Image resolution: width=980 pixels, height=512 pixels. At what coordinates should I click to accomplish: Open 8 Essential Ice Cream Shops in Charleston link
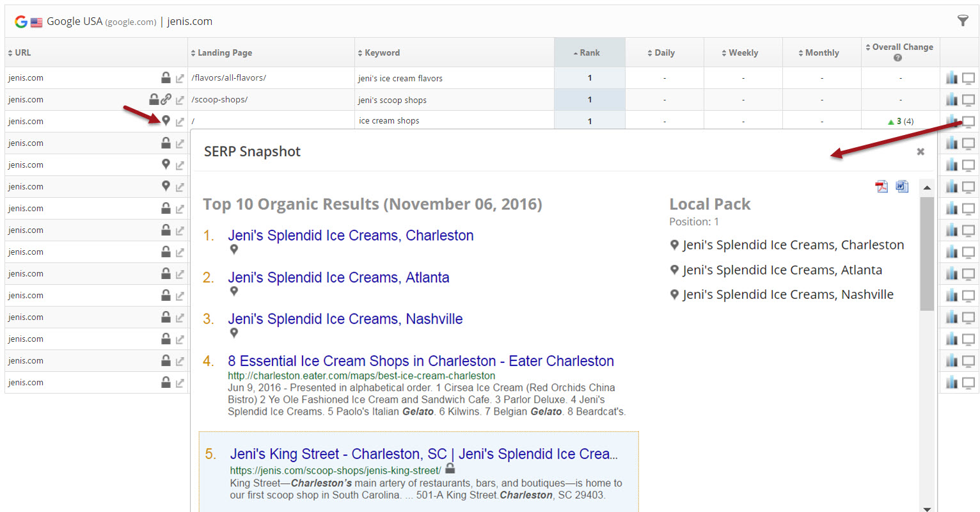point(420,361)
